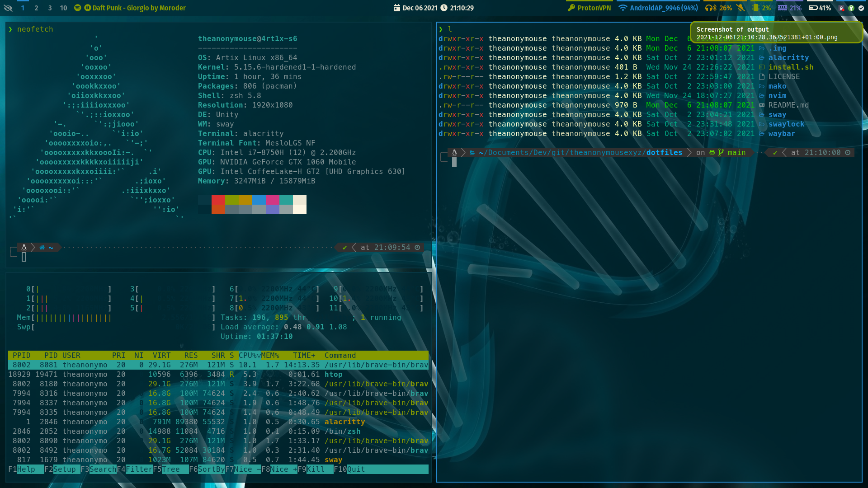Sort htop by the Command column header
Viewport: 868px width, 488px height.
coord(340,355)
